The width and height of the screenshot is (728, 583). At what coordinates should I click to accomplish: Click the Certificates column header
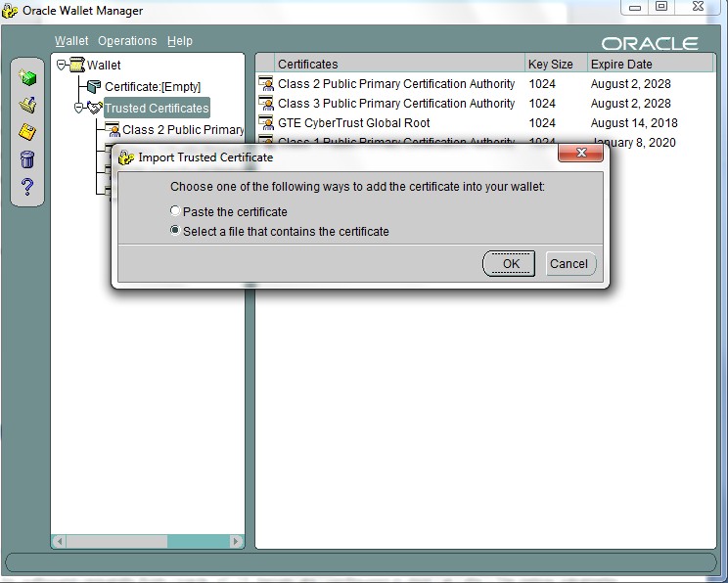(399, 64)
